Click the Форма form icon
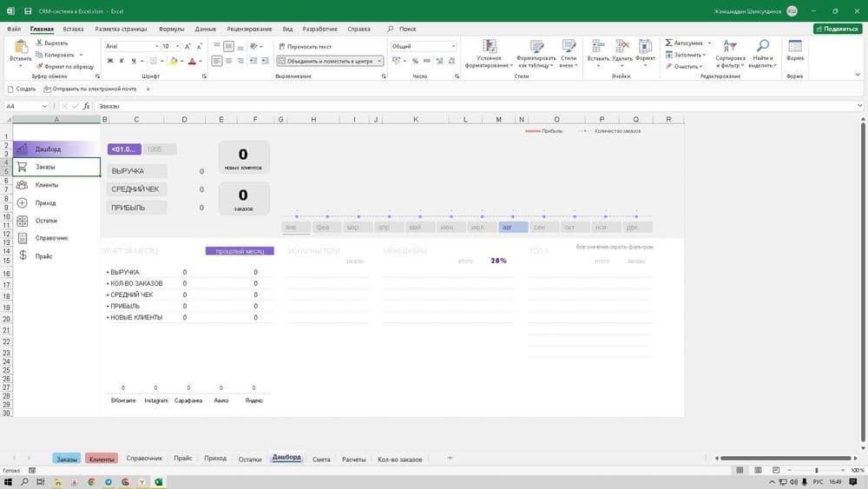 tap(795, 47)
